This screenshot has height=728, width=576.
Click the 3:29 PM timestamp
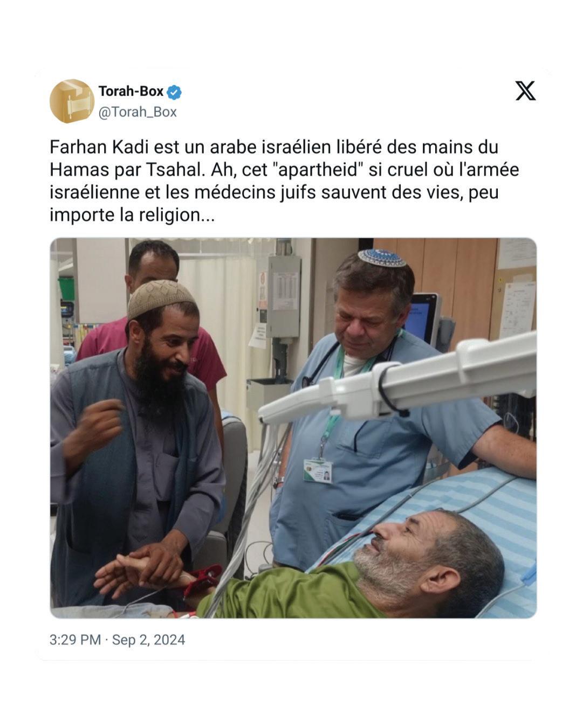click(x=75, y=640)
